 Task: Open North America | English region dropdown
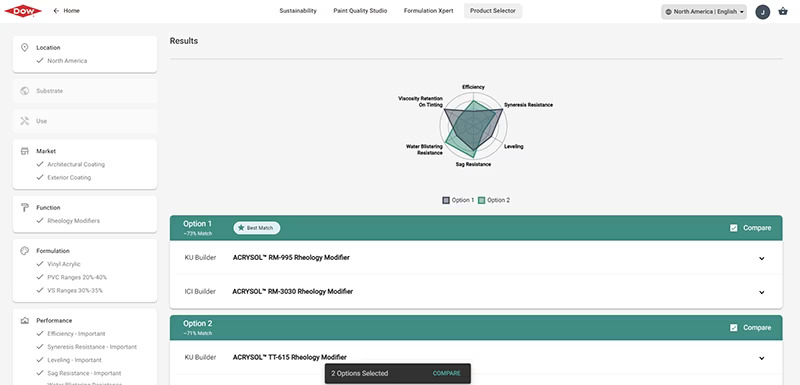coord(704,12)
